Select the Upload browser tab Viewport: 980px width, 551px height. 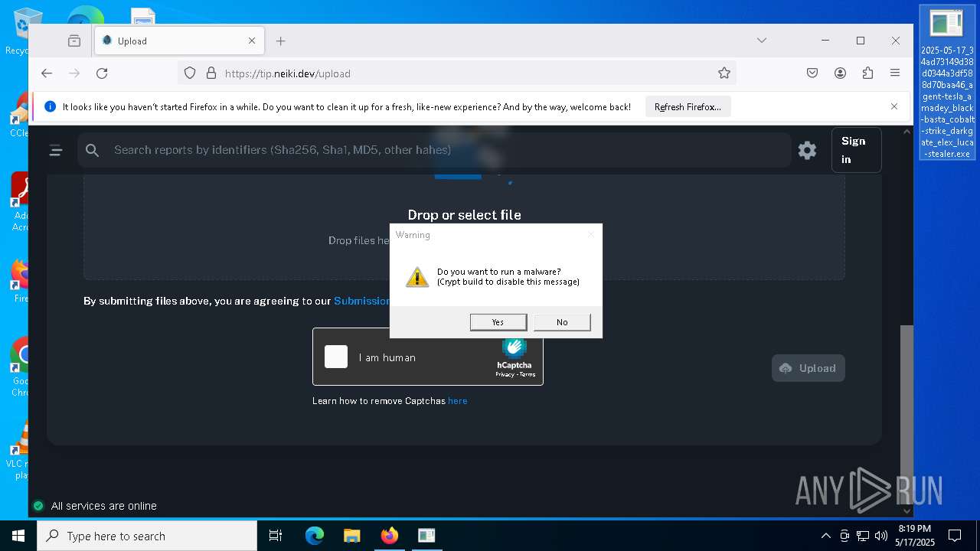tap(179, 41)
